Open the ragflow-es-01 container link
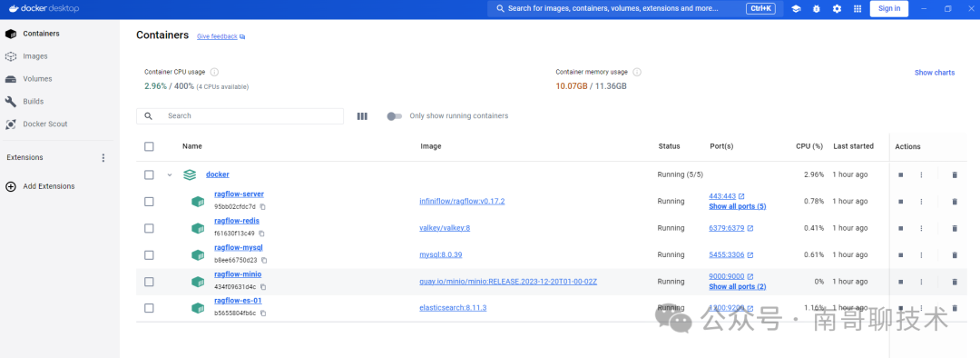Screen dimensions: 980x358 click(x=238, y=301)
